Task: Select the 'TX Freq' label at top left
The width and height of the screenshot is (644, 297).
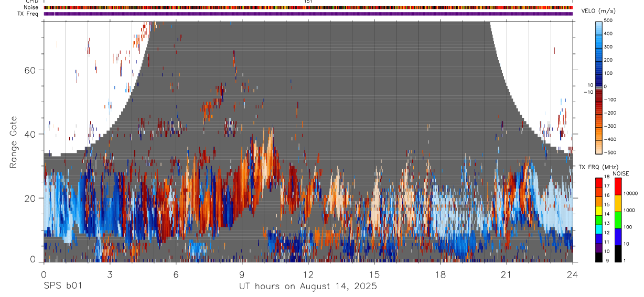Action: (x=28, y=14)
